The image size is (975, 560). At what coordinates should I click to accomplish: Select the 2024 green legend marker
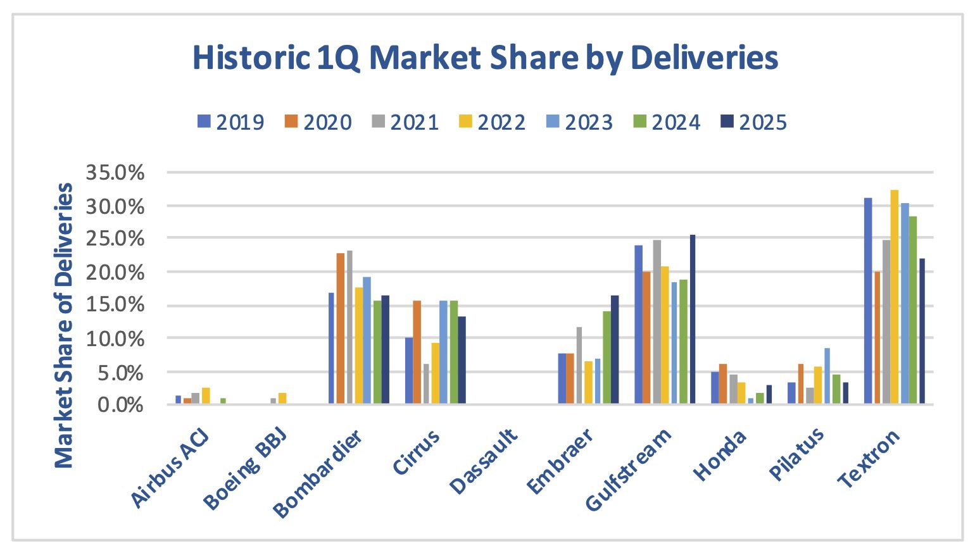click(x=639, y=121)
